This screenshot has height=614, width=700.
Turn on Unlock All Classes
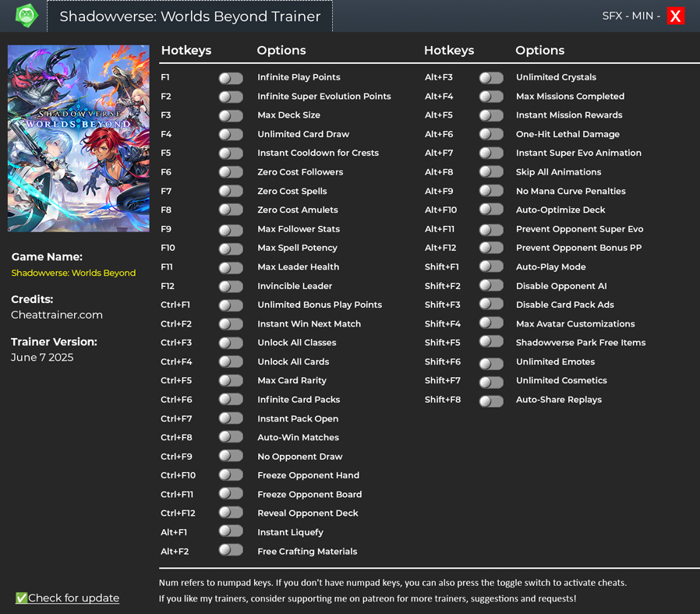click(231, 344)
